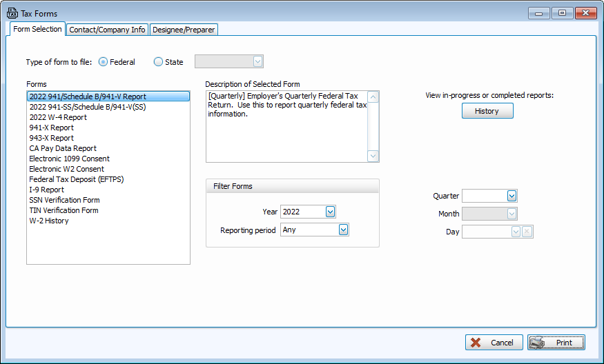Select the Electronic W2 Consent form
This screenshot has height=364, width=604.
tap(66, 169)
